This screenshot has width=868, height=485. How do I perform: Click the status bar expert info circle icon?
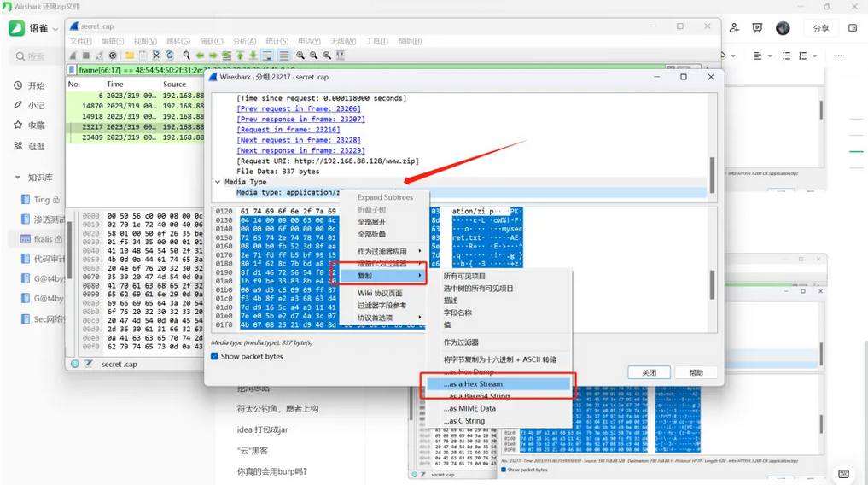point(75,364)
